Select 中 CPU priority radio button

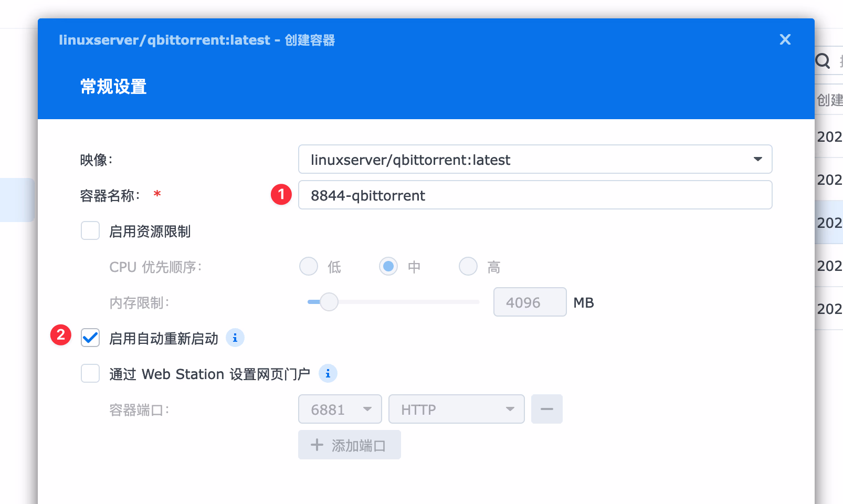388,267
